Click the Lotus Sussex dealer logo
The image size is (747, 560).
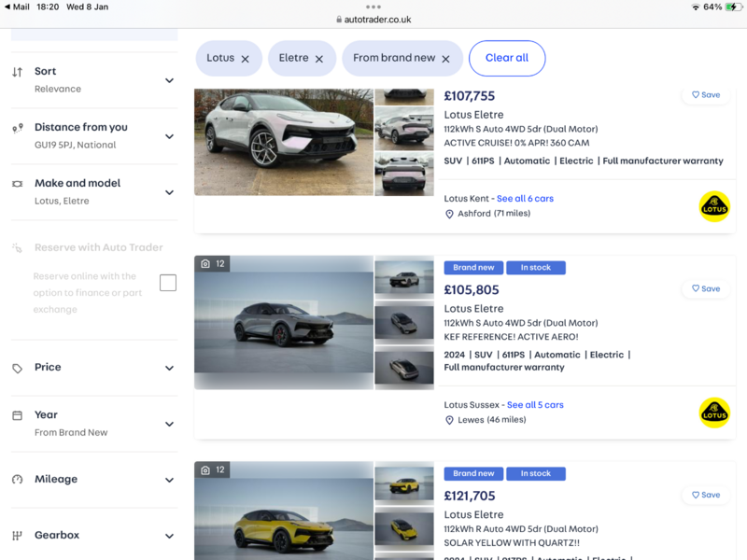tap(714, 413)
